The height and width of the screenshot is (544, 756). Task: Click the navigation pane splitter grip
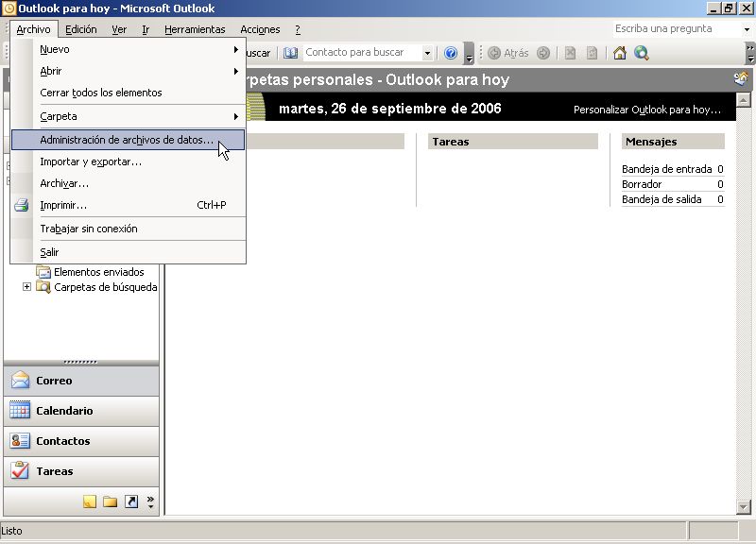pos(80,362)
